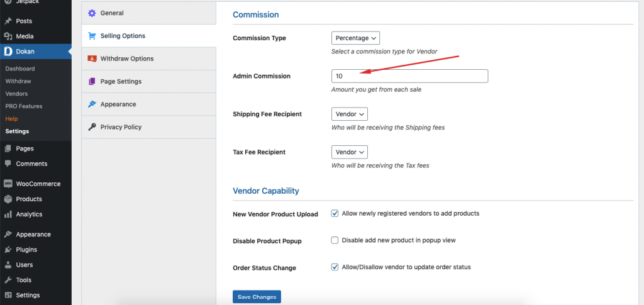The image size is (644, 305).
Task: Open the orange Help link
Action: 11,119
